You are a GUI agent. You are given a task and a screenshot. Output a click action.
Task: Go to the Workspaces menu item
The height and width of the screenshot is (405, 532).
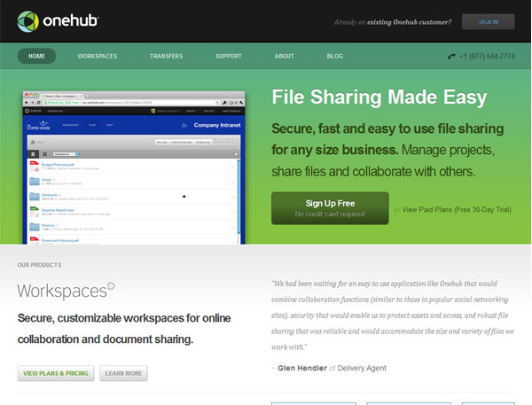(x=98, y=56)
